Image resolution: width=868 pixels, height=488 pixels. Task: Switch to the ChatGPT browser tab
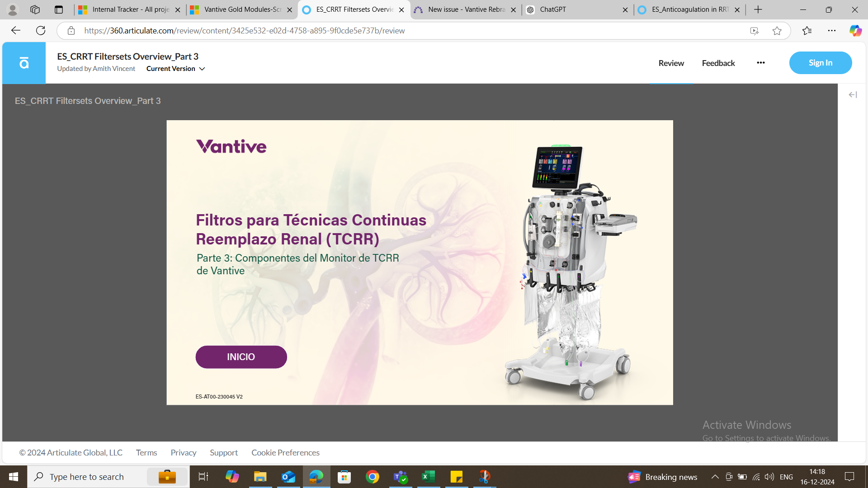pos(578,9)
